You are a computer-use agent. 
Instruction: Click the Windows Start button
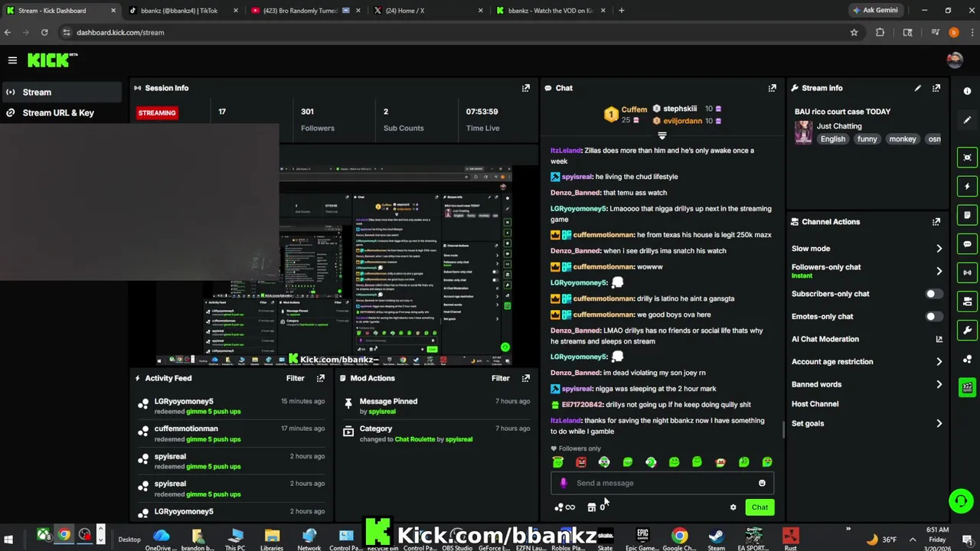tap(8, 540)
